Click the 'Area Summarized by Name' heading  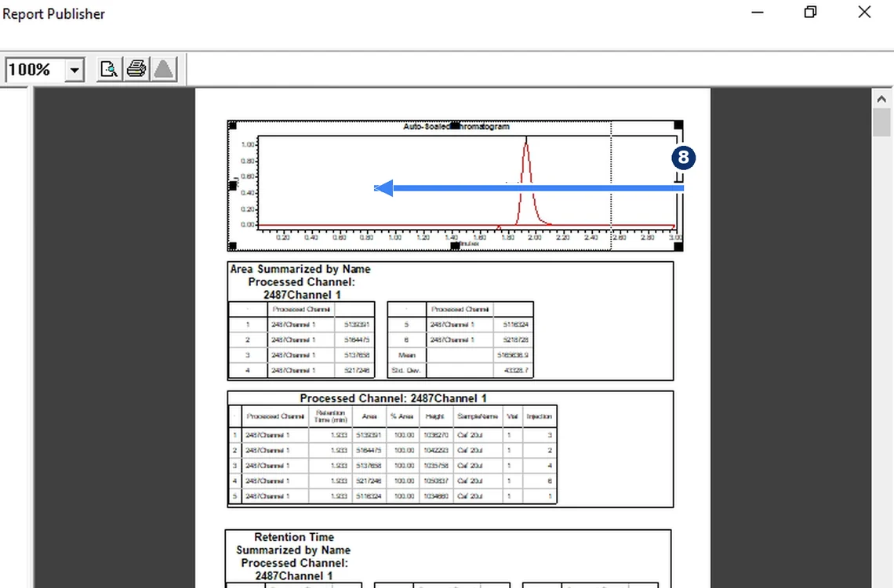(x=300, y=269)
